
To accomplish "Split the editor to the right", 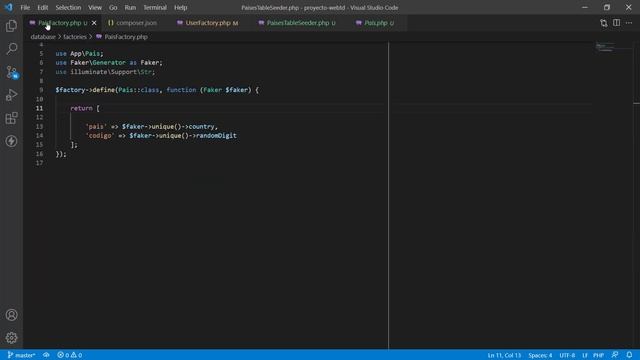I will pos(616,23).
